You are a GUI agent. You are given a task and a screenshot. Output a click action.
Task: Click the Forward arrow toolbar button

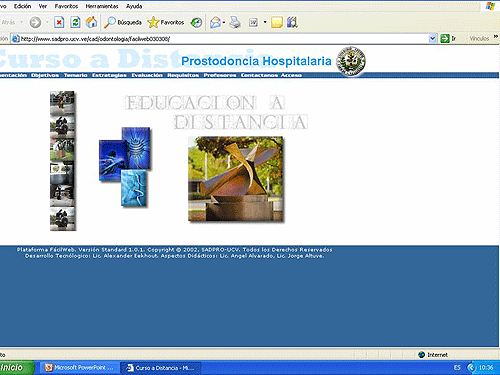click(x=35, y=22)
